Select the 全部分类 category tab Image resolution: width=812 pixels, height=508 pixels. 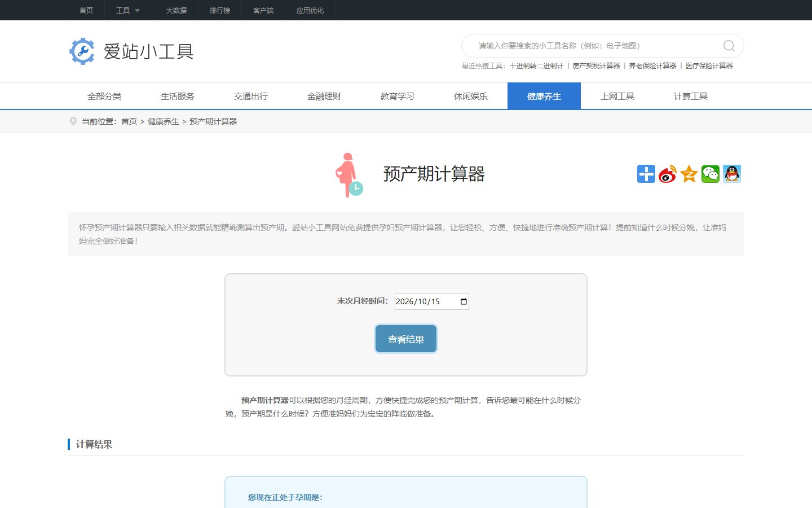104,96
